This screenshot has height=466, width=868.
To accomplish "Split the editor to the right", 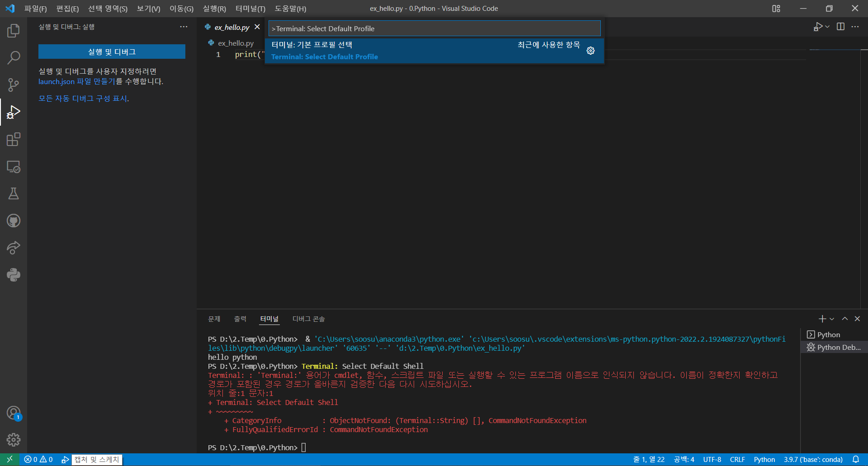I will (840, 27).
